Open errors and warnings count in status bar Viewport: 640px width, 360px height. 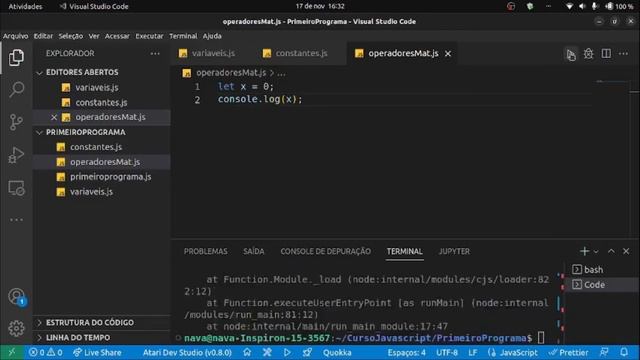tap(45, 352)
